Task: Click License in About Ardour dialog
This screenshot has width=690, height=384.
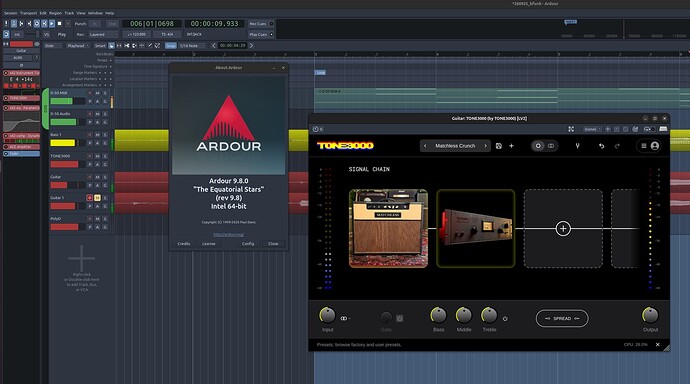Action: (209, 244)
